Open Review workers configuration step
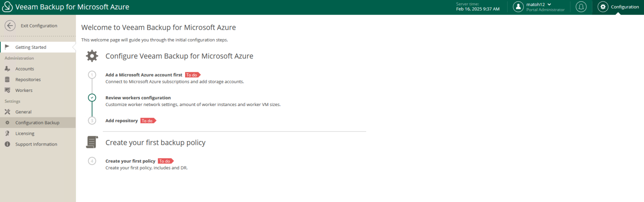Viewport: 644px width, 202px height. [138, 98]
